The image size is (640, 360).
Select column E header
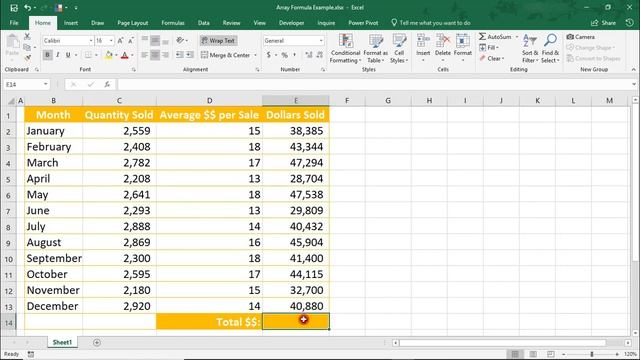click(x=296, y=100)
